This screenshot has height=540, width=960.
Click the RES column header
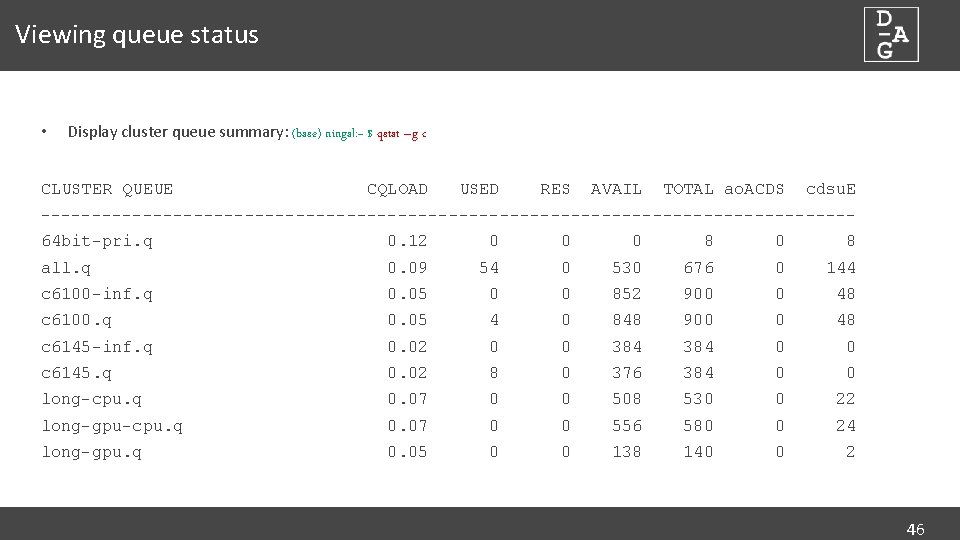click(x=555, y=189)
